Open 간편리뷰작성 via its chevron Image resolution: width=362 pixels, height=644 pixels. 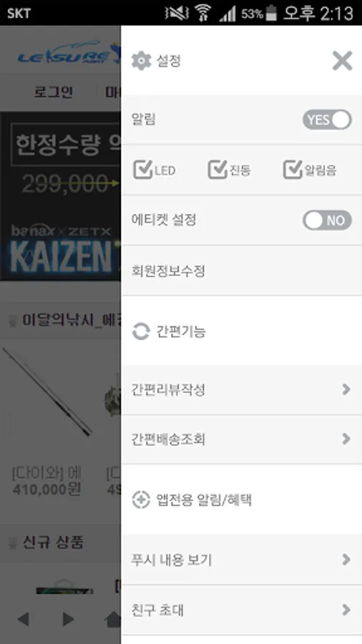(346, 389)
